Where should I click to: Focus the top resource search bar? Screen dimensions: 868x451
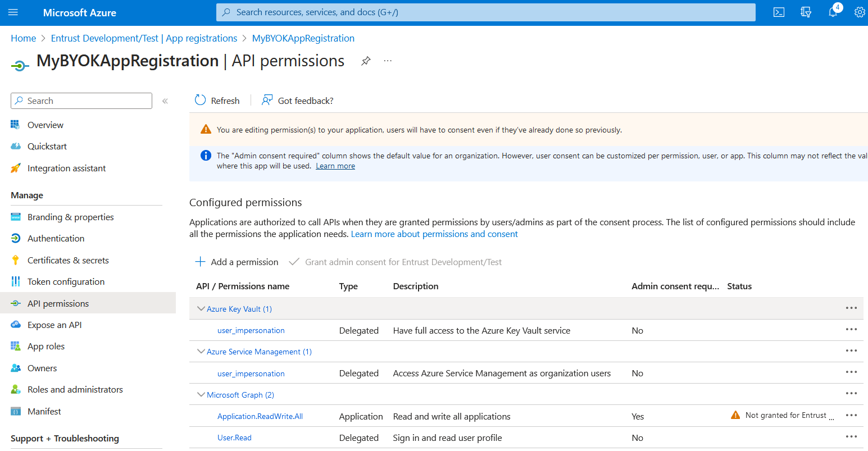486,12
